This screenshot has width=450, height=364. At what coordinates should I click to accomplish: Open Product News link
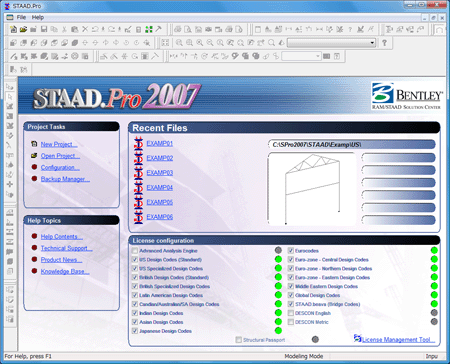[61, 260]
